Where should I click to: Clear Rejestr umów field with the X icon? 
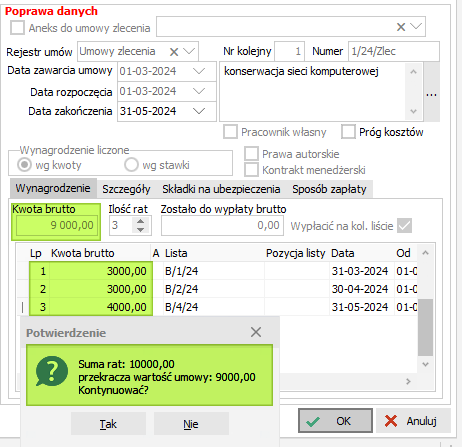[174, 52]
